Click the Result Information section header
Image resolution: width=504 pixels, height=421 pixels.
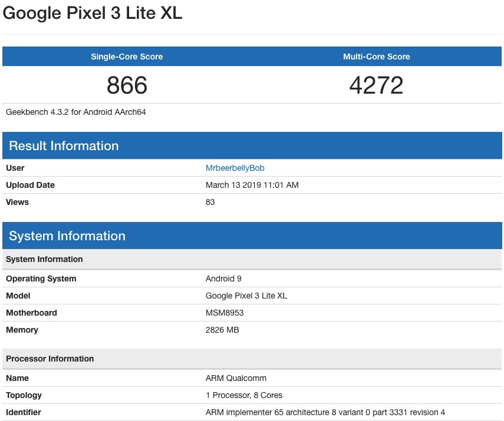[252, 145]
